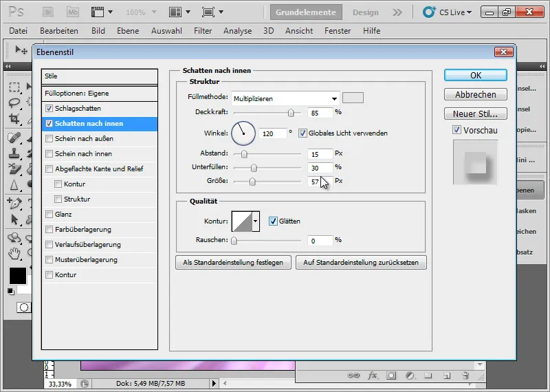The height and width of the screenshot is (392, 550).
Task: Select the Pen tool
Action: click(x=14, y=203)
